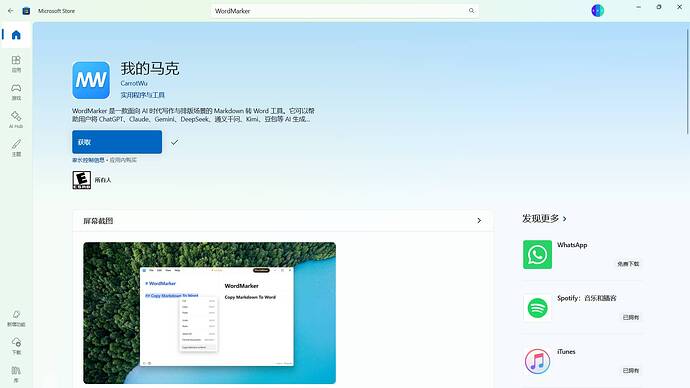Click the iTunes app icon

point(537,361)
